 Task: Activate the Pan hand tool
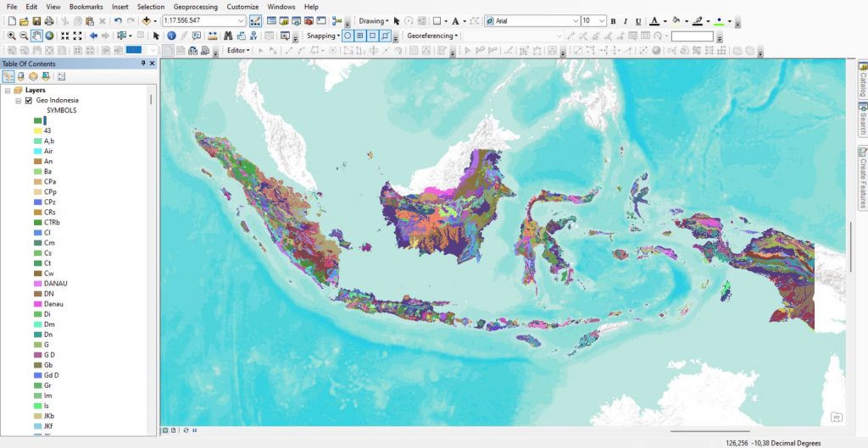[x=36, y=36]
